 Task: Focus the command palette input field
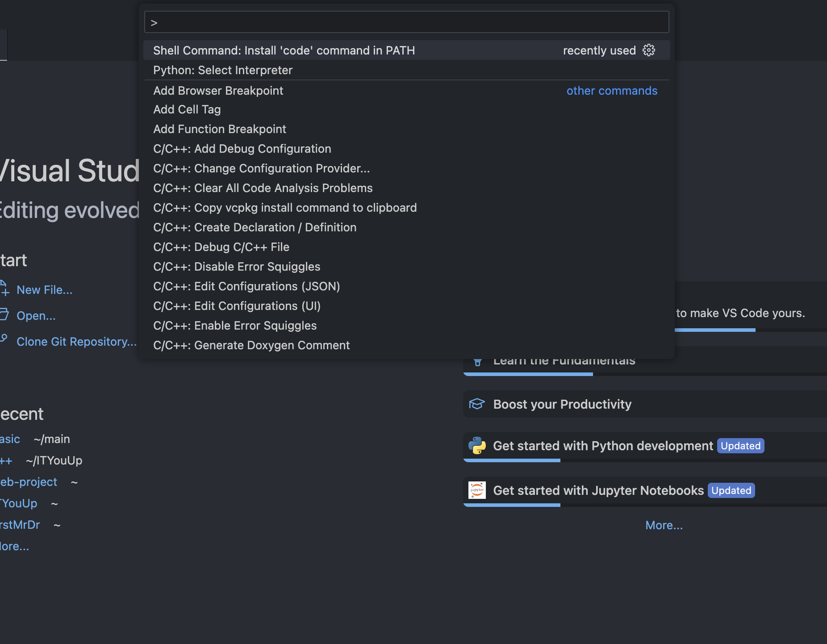point(406,22)
